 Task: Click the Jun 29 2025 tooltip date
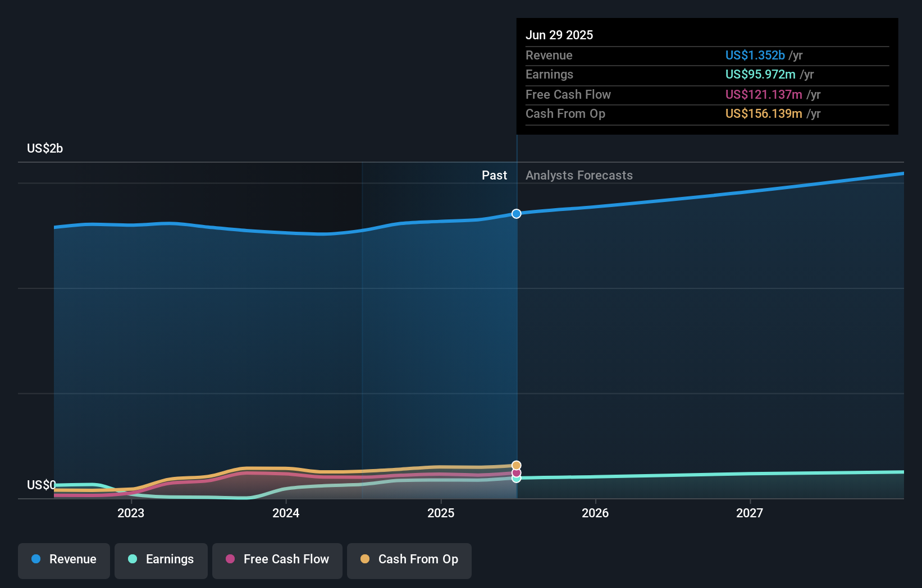[x=559, y=35]
